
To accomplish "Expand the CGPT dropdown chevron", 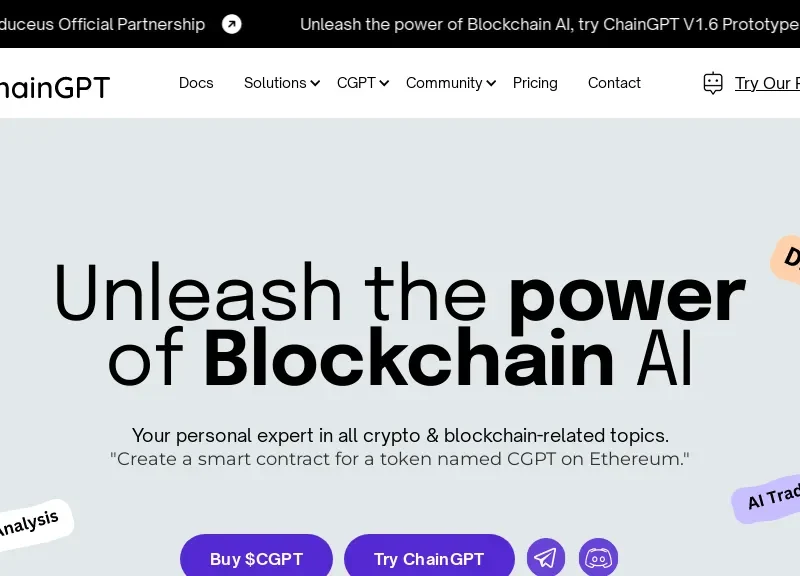I will [384, 84].
